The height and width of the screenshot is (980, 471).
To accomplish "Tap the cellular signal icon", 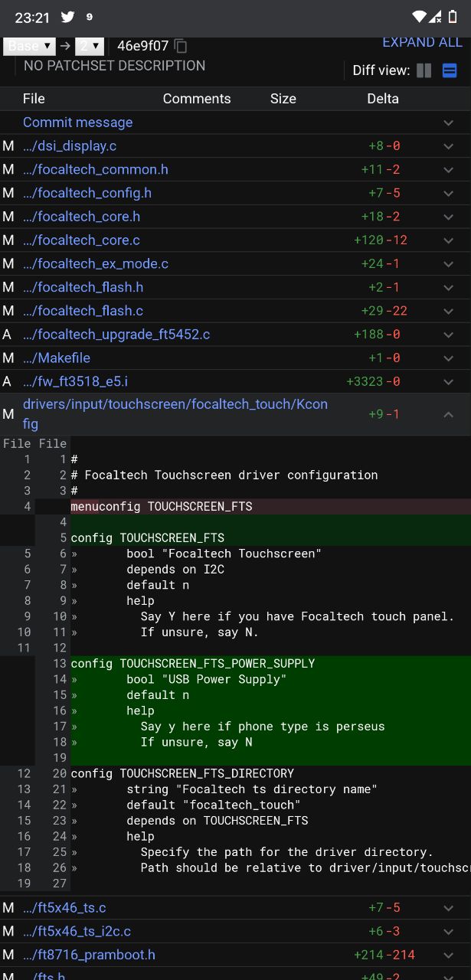I will (x=435, y=16).
